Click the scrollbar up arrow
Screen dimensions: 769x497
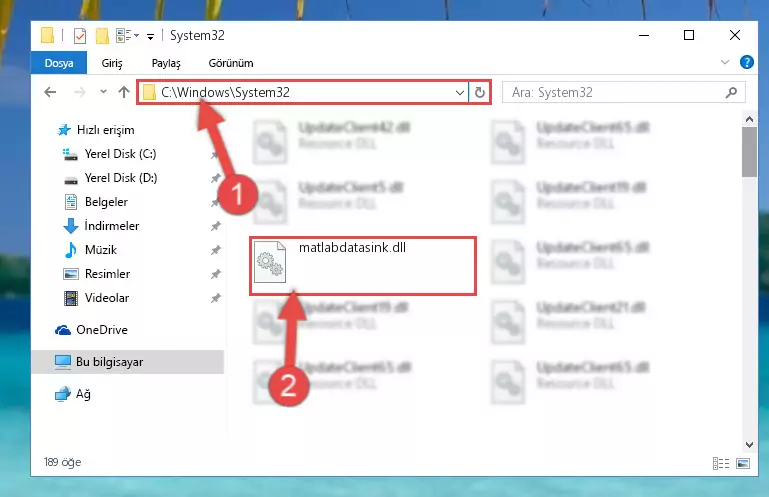tap(749, 119)
